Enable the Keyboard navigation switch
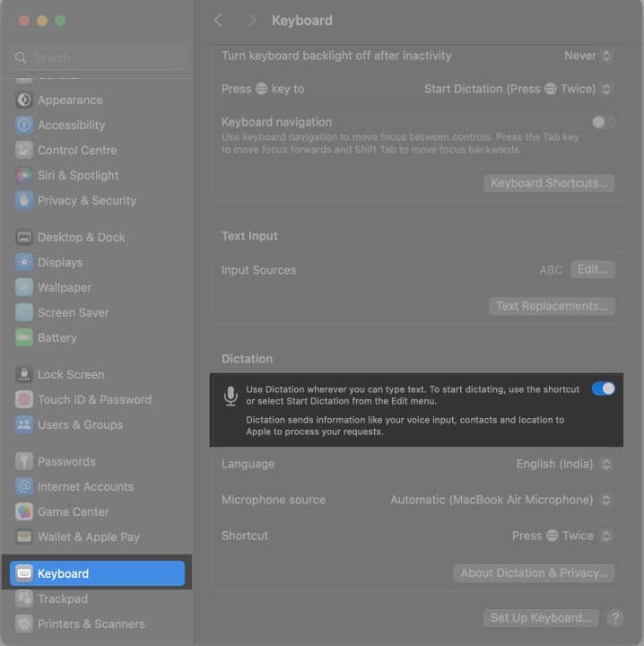The width and height of the screenshot is (644, 646). pos(604,122)
